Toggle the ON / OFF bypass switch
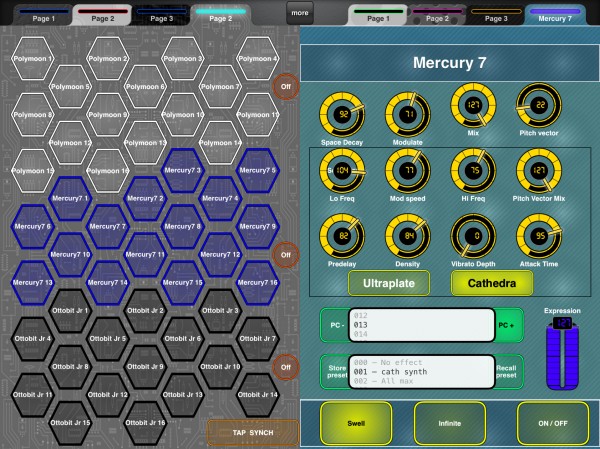The height and width of the screenshot is (449, 600). (553, 423)
